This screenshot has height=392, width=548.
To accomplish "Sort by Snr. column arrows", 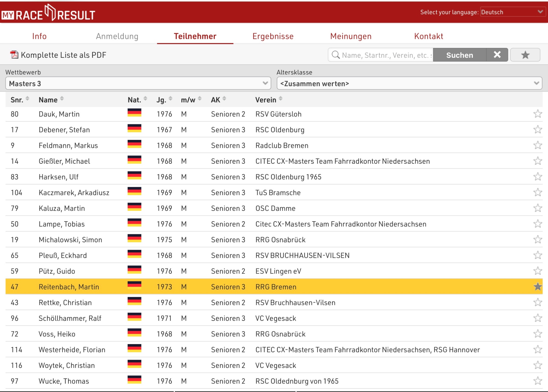I will [x=27, y=99].
